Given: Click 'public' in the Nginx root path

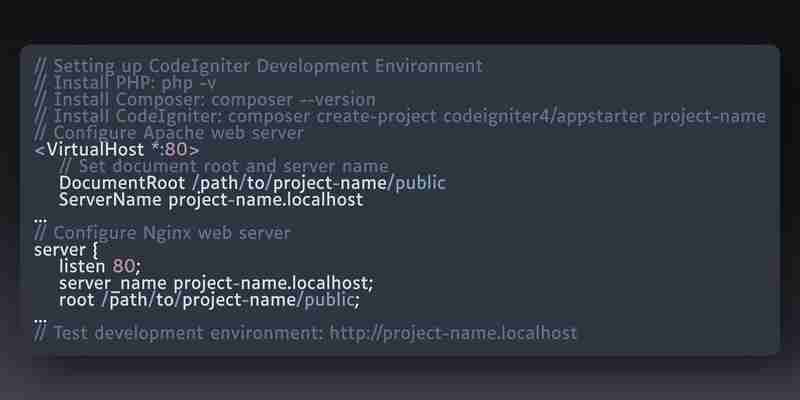Looking at the screenshot, I should coord(329,300).
